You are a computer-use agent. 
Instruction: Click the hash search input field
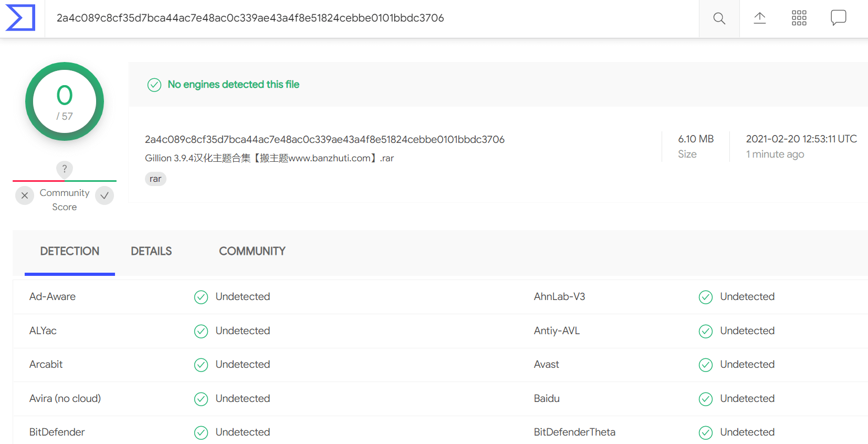coord(372,18)
